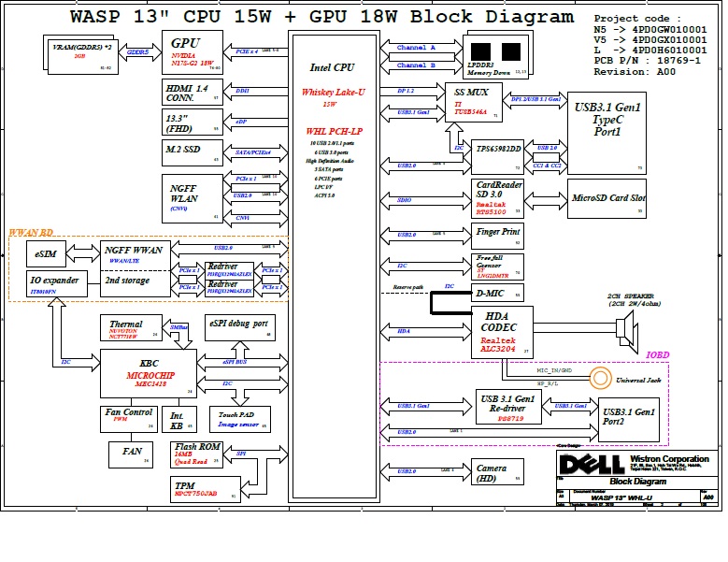Click the Flash ROM 16MB block
728x562 pixels.
point(197,454)
